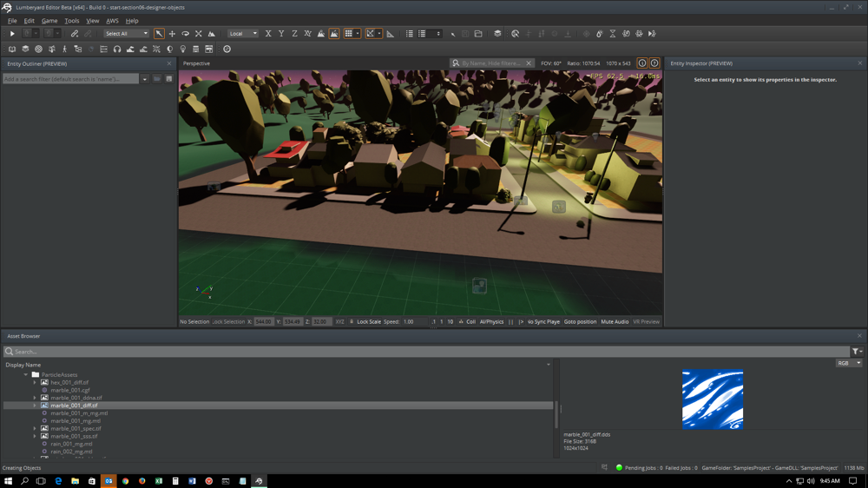Choose the Rotate tool icon
The image size is (868, 488).
(186, 34)
